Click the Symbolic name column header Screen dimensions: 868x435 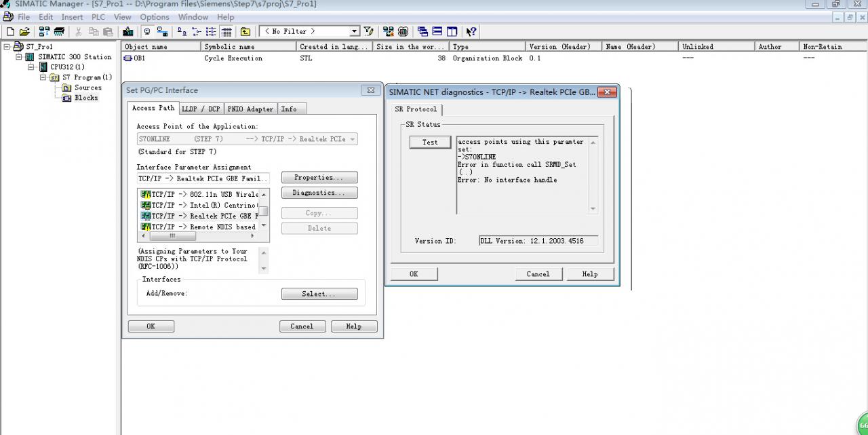(x=250, y=47)
